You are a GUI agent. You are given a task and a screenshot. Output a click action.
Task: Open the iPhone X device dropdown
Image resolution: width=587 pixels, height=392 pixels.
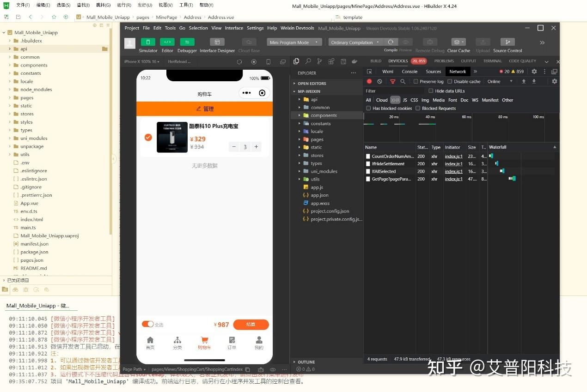point(142,61)
